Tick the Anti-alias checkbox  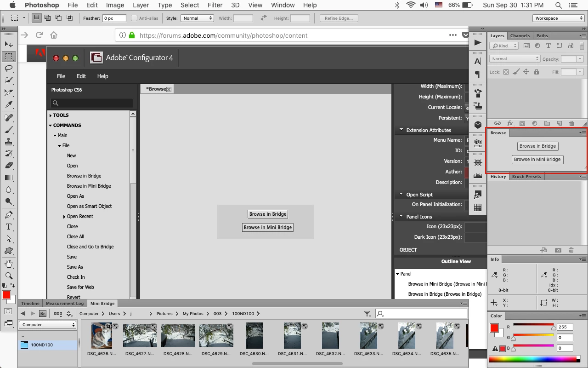tap(134, 18)
